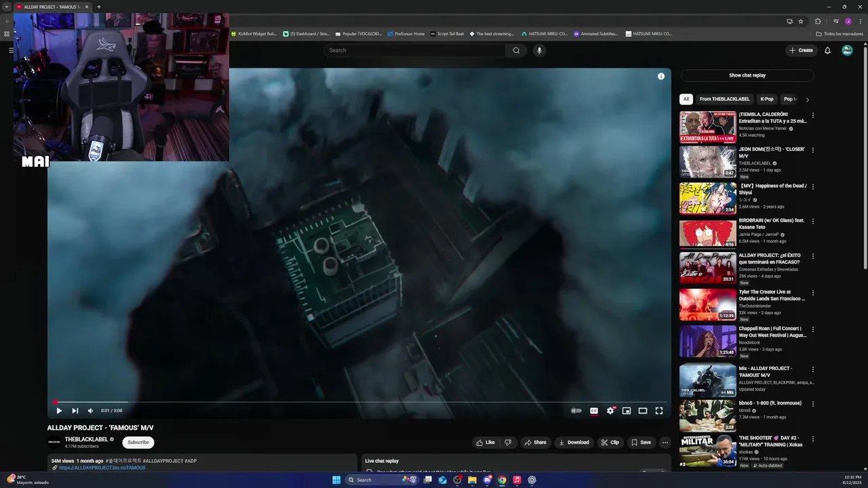
Task: Subscribe to THEBLACKLABEL channel
Action: tap(138, 443)
